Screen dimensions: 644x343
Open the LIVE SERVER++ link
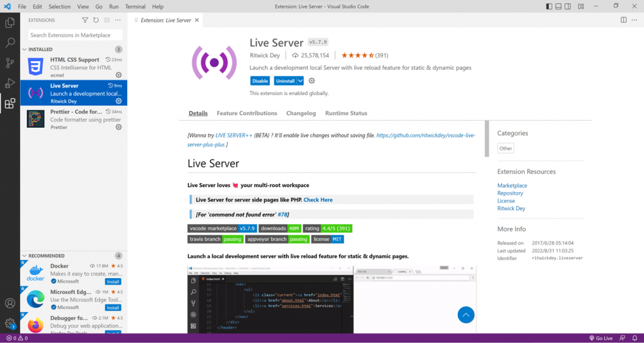point(234,135)
